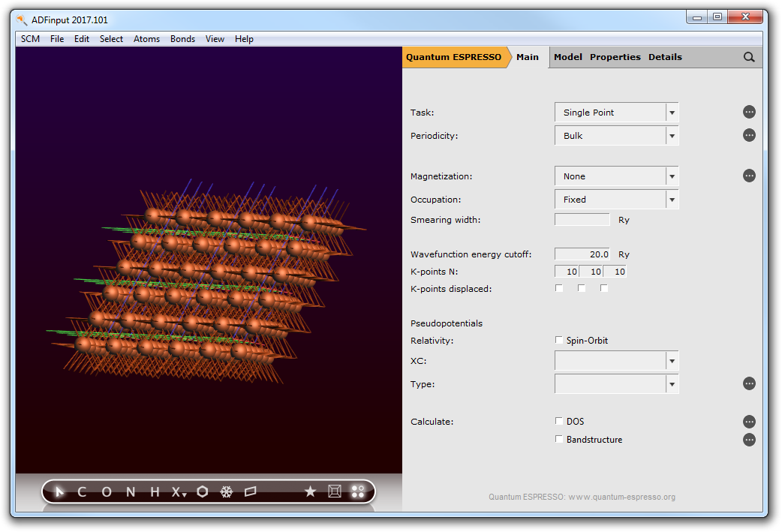The height and width of the screenshot is (532, 782).
Task: Click the four-dots supercell icon
Action: (x=358, y=491)
